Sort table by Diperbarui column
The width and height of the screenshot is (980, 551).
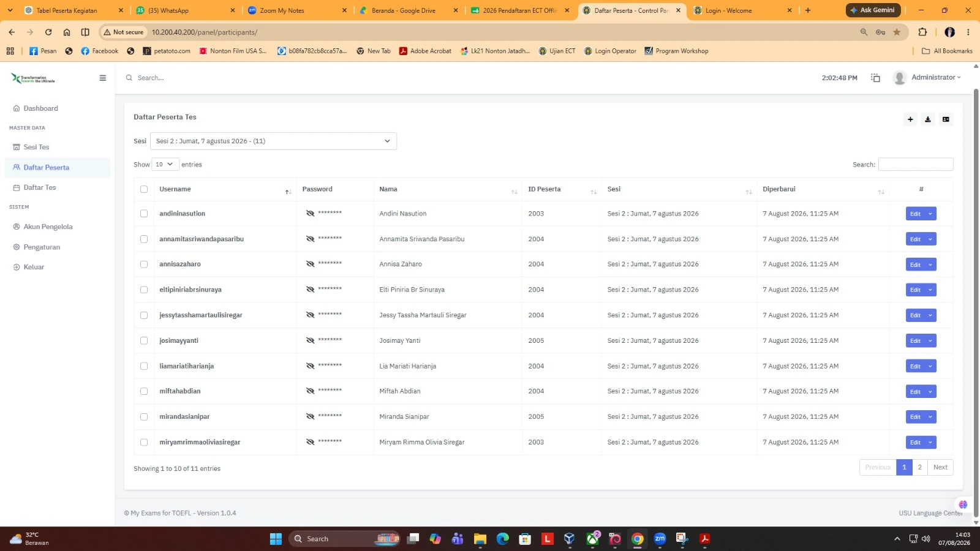[823, 189]
